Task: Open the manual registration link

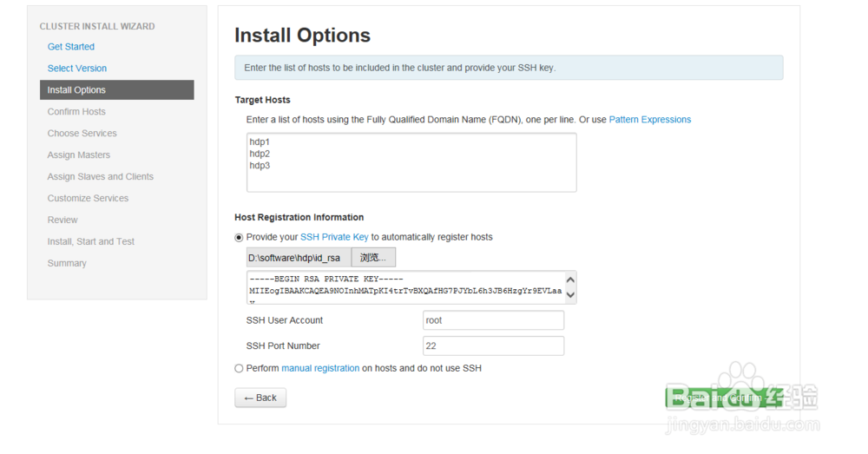Action: coord(320,369)
